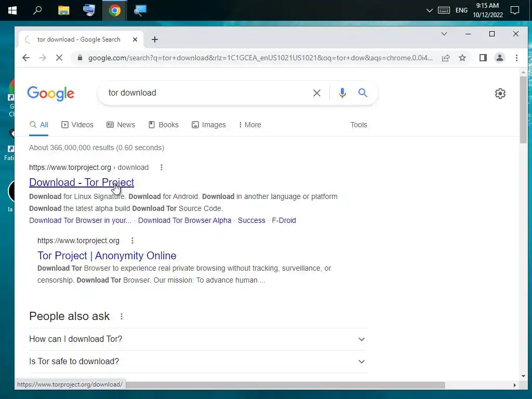
Task: Search by voice microphone
Action: (342, 93)
